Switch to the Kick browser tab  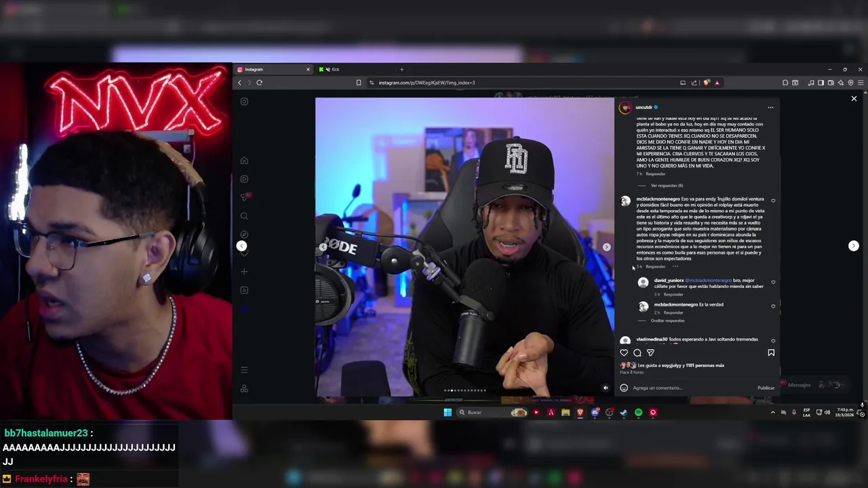[355, 69]
